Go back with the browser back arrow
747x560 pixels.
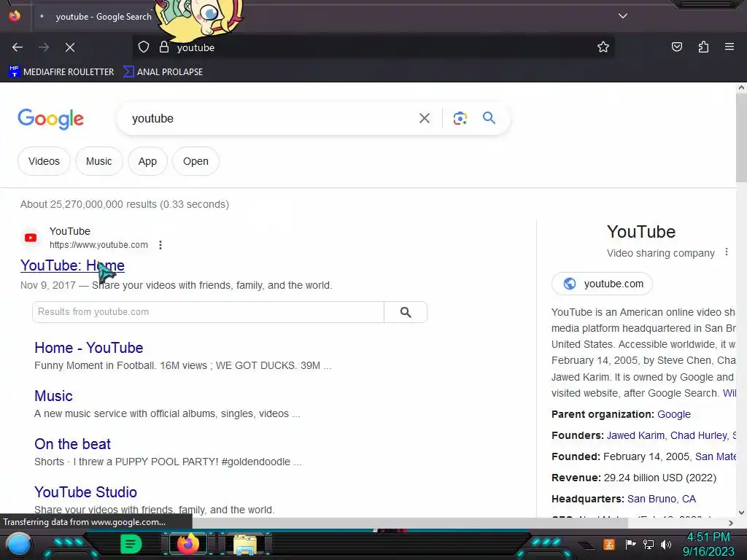tap(18, 47)
